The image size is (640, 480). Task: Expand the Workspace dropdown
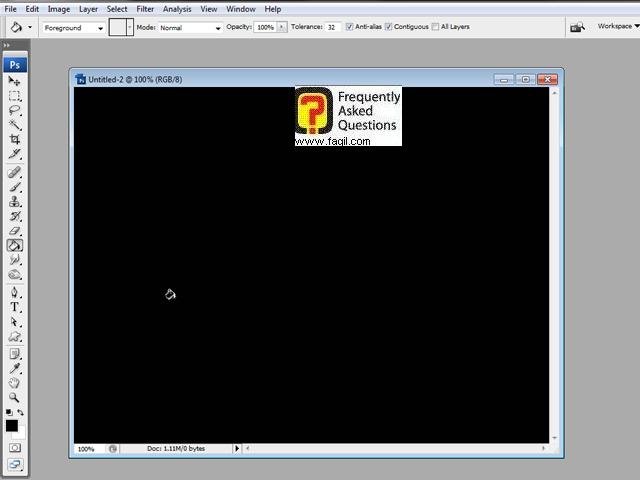coord(615,27)
